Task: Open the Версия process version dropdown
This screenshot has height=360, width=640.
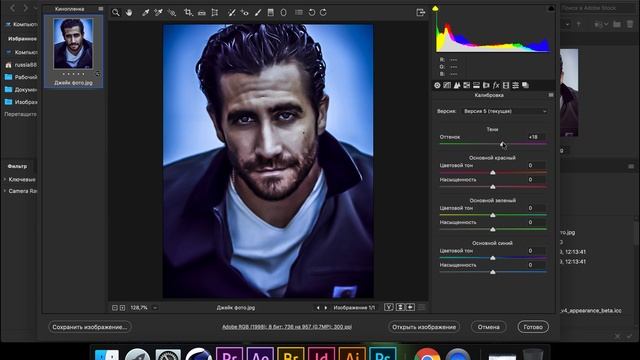Action: pyautogui.click(x=504, y=111)
